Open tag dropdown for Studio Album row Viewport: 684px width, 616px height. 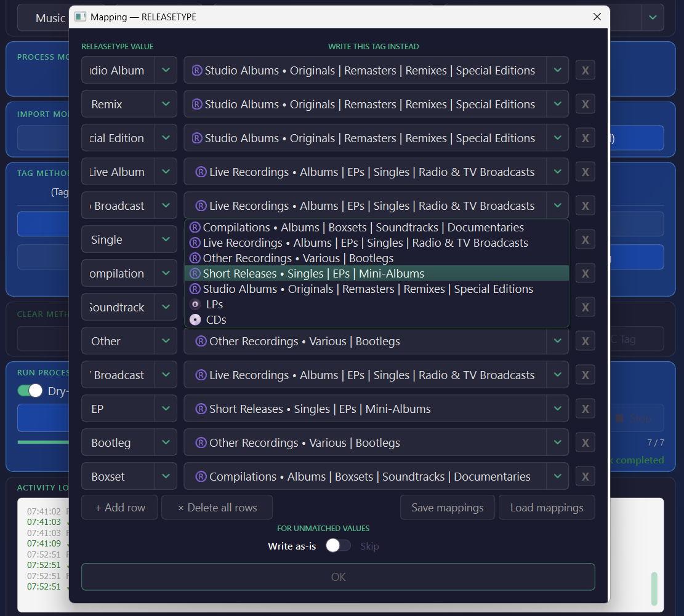click(558, 70)
